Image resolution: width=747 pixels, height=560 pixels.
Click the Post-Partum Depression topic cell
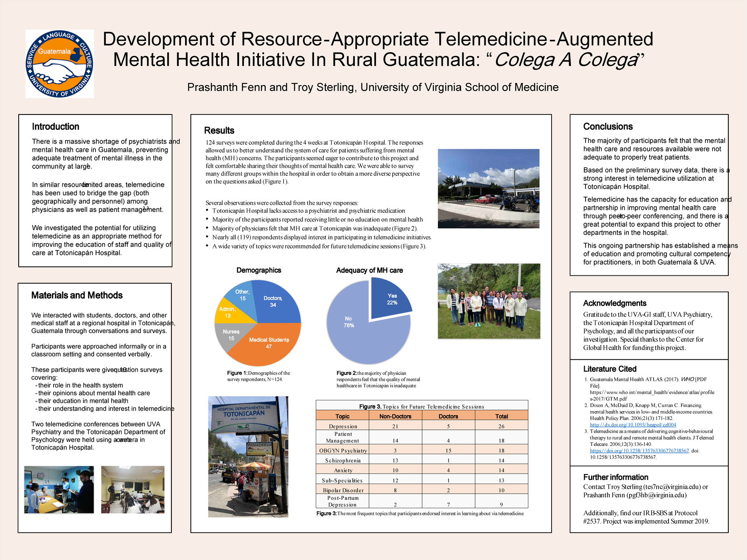[343, 501]
